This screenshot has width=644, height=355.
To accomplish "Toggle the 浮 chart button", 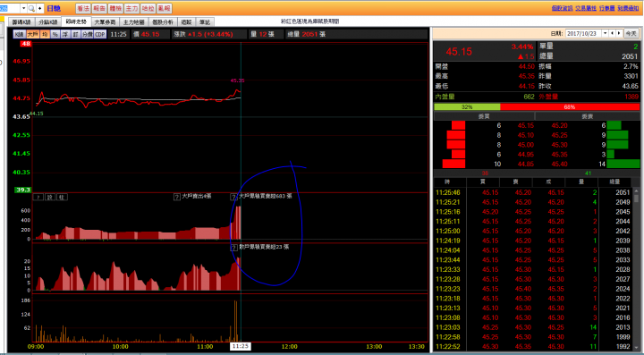I will (x=65, y=34).
